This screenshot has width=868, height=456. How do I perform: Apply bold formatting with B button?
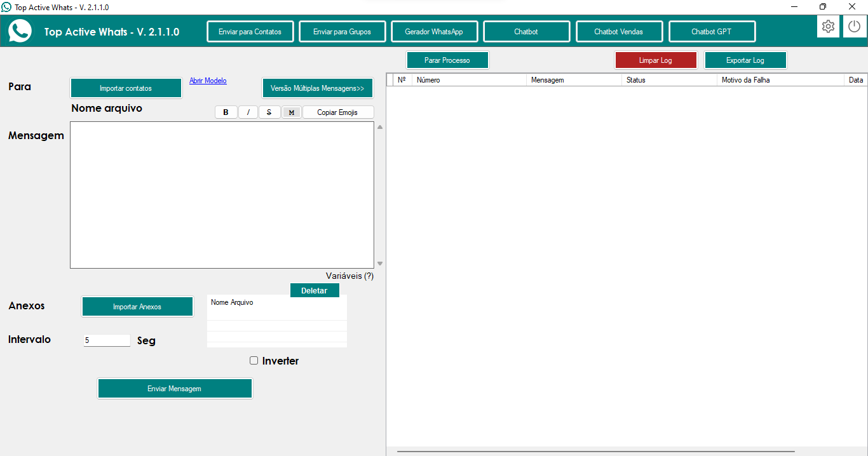226,112
